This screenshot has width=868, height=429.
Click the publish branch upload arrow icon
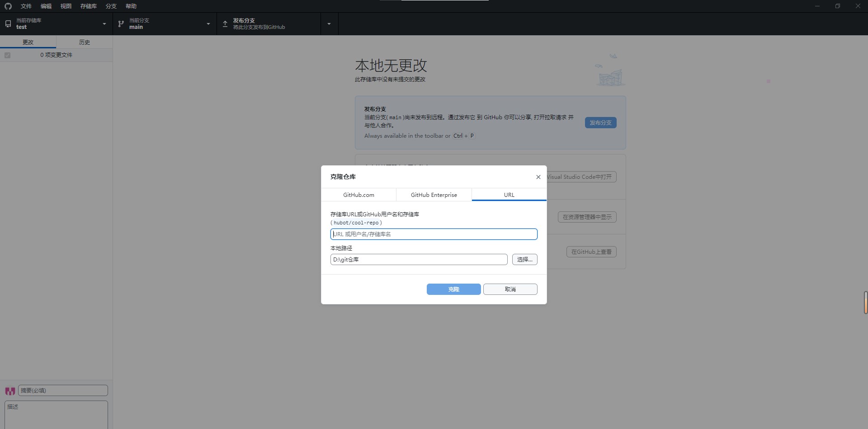225,23
